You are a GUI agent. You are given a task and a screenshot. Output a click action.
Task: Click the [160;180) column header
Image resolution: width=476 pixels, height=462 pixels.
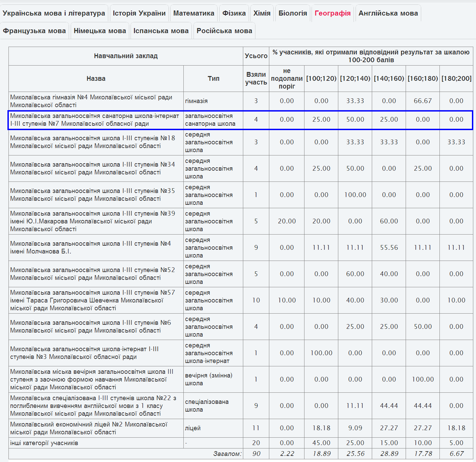(423, 78)
